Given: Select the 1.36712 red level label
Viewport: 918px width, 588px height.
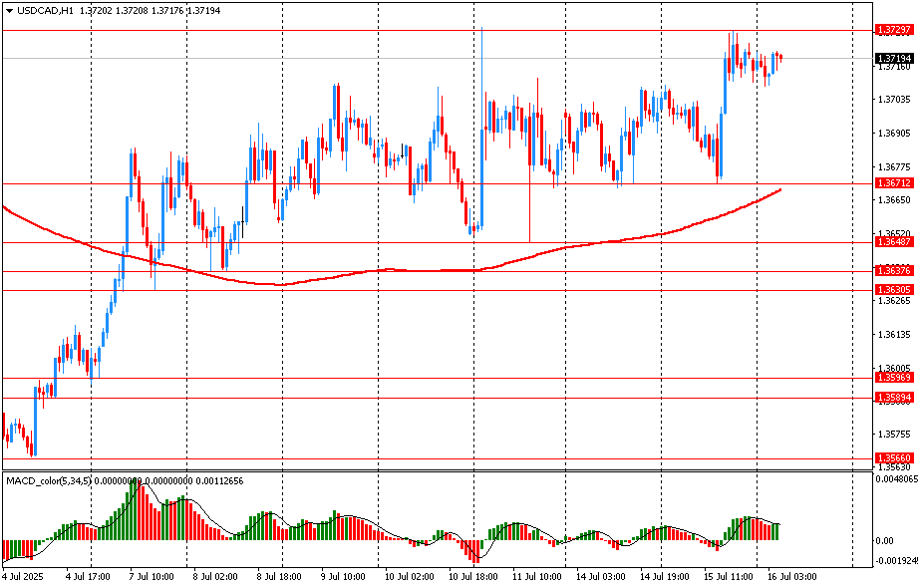Looking at the screenshot, I should coord(894,184).
